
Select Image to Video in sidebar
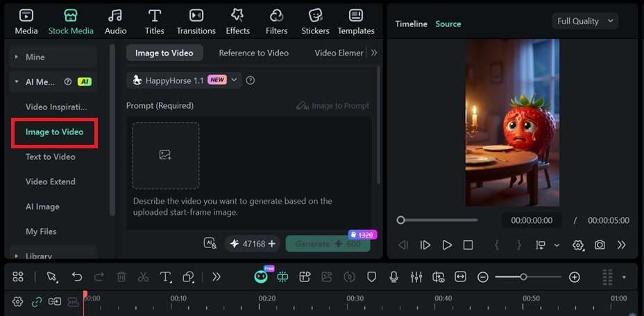(x=54, y=132)
